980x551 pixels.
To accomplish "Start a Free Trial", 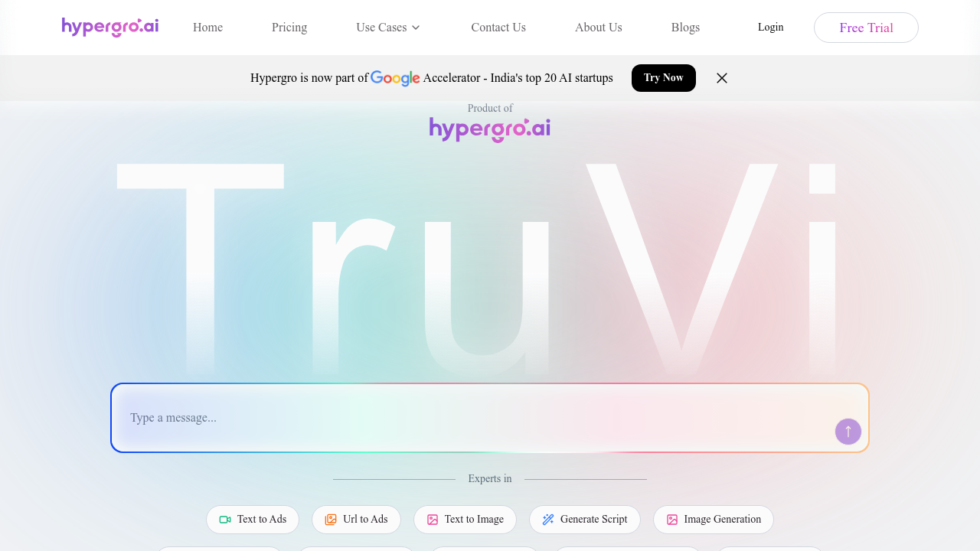I will (866, 27).
